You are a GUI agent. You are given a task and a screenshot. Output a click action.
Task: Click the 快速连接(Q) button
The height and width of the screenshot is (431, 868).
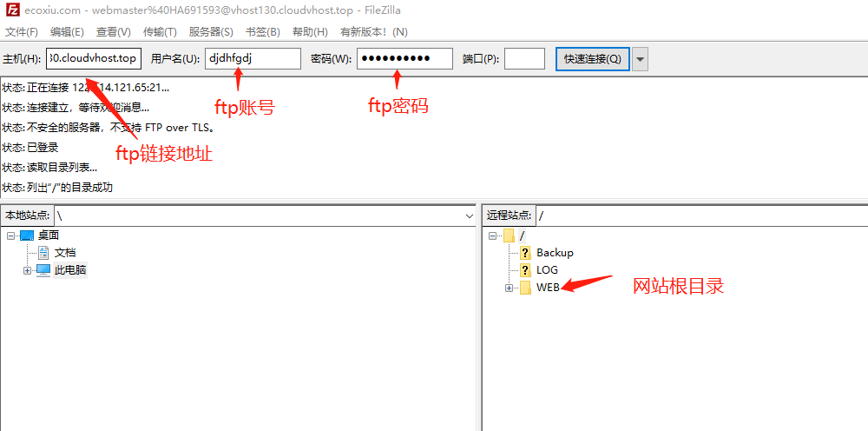(x=592, y=59)
